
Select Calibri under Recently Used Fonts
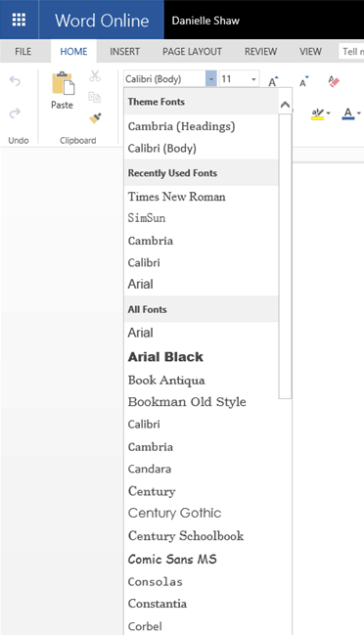pyautogui.click(x=202, y=262)
